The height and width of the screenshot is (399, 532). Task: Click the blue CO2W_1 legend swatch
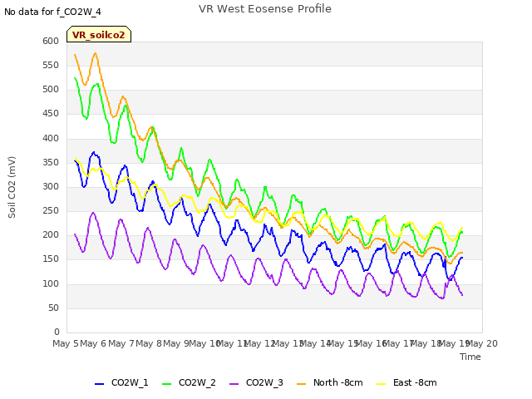click(99, 384)
